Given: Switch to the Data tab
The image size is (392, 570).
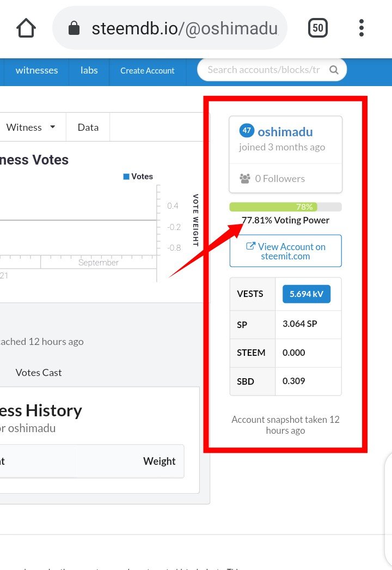Looking at the screenshot, I should (88, 127).
